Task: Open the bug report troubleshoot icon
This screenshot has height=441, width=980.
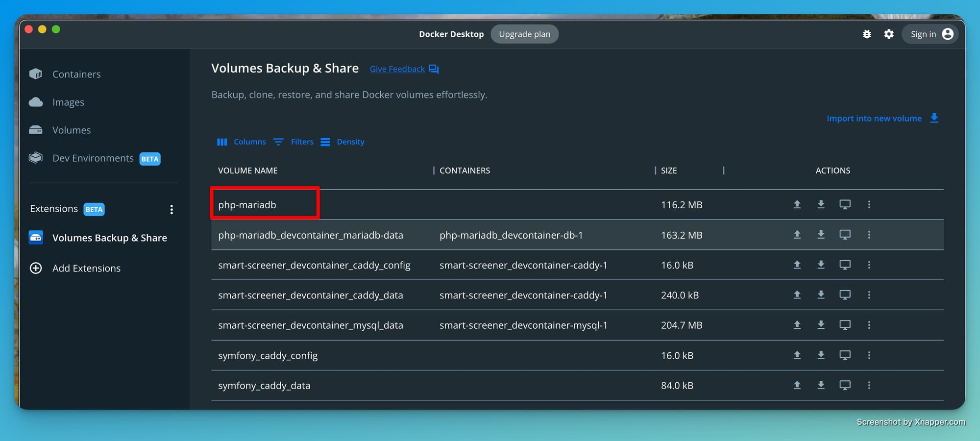Action: click(x=867, y=34)
